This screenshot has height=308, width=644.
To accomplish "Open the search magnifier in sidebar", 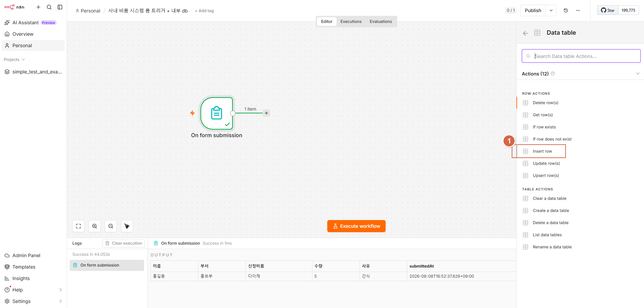I will coord(49,7).
